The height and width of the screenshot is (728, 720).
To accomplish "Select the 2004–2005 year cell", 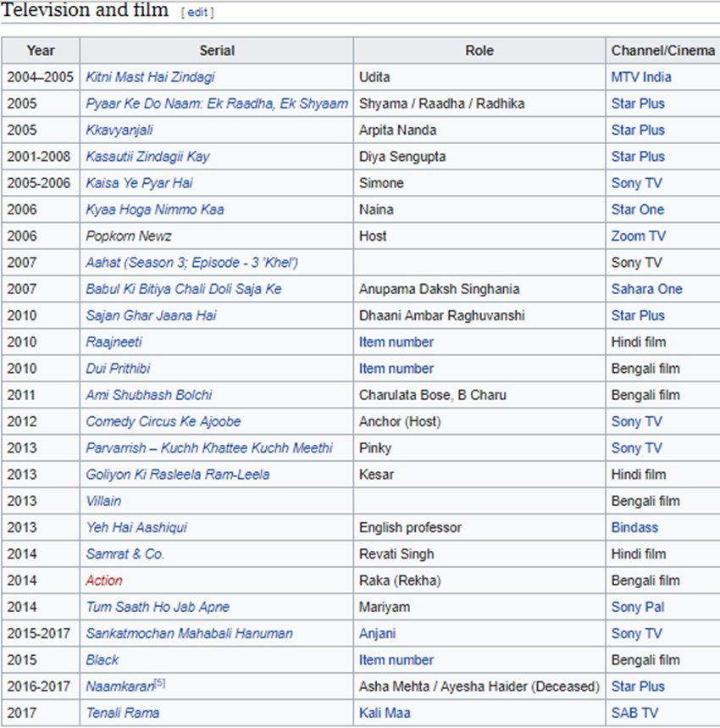I will 41,77.
